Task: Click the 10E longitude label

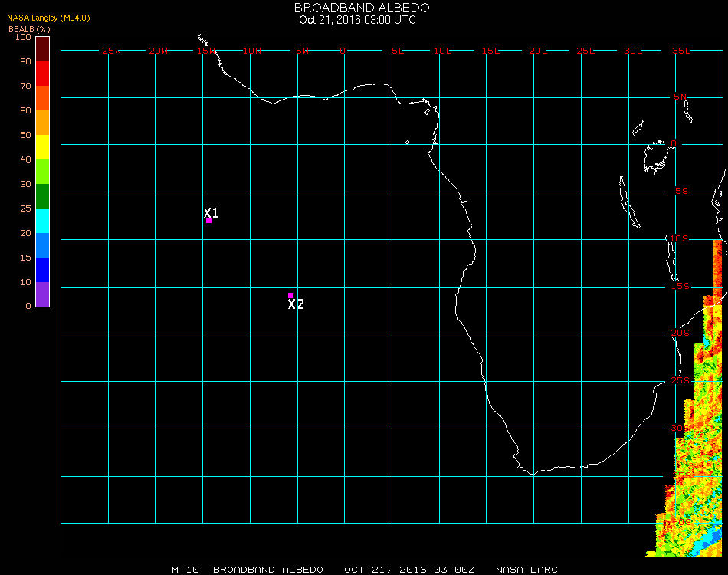Action: pos(442,51)
